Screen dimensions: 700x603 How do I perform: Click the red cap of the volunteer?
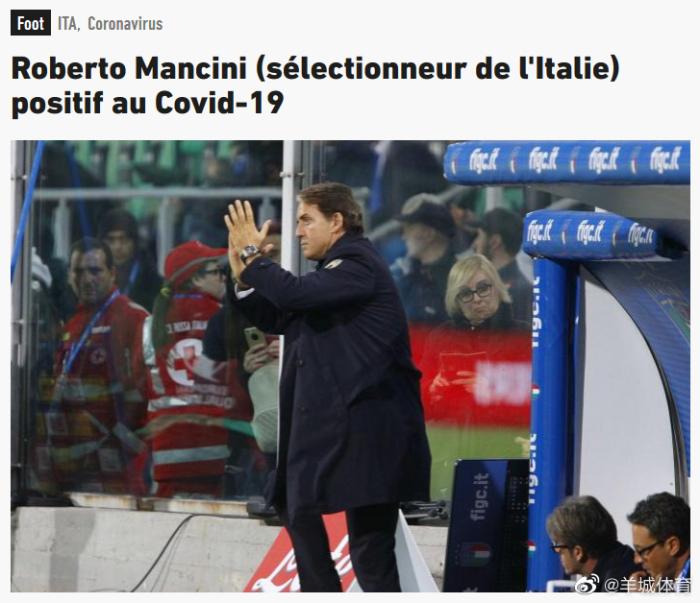click(192, 259)
